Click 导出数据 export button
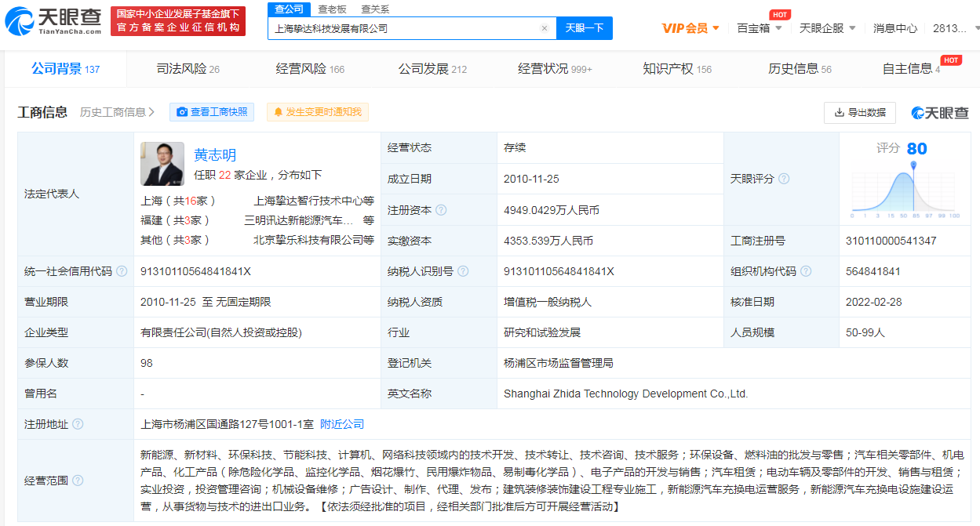This screenshot has width=980, height=526. pyautogui.click(x=860, y=112)
